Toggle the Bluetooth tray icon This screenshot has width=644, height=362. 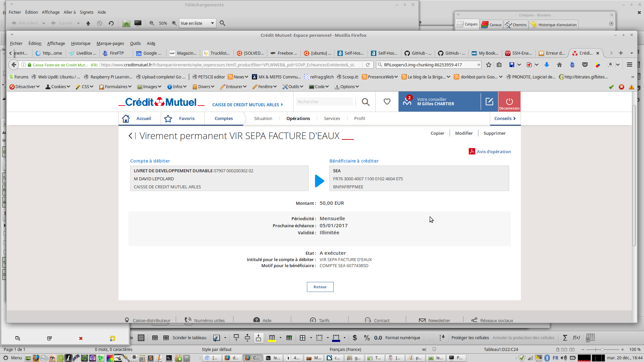click(x=547, y=358)
